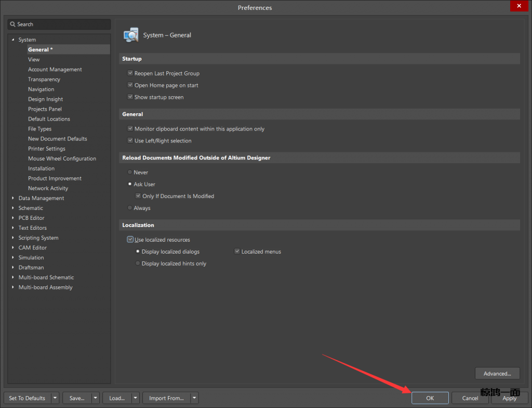Image resolution: width=532 pixels, height=408 pixels.
Task: Click the Advanced... button
Action: 497,373
